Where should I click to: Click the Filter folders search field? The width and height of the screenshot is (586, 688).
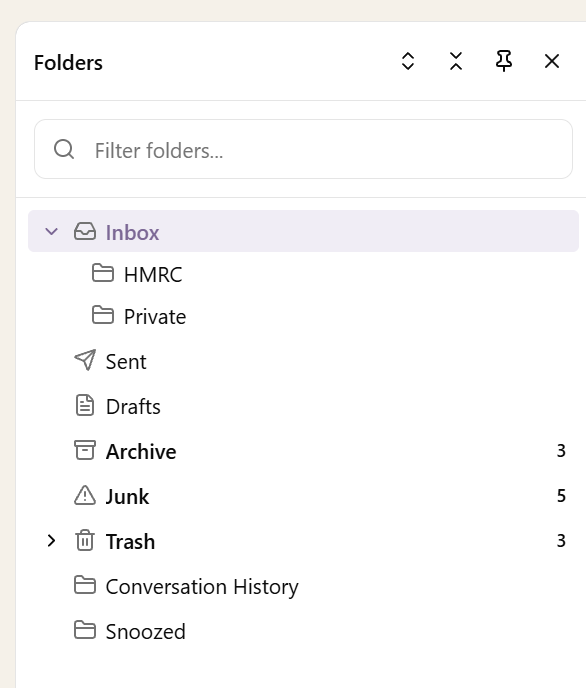[x=304, y=149]
